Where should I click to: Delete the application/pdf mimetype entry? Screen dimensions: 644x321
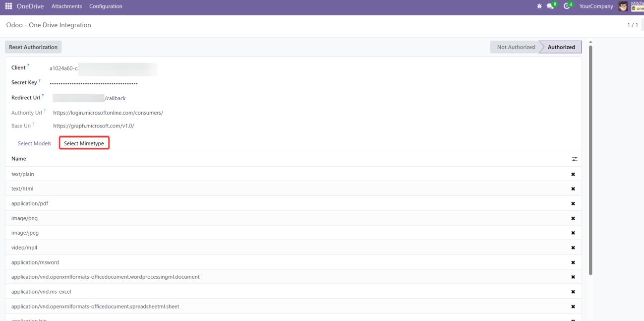(x=573, y=203)
